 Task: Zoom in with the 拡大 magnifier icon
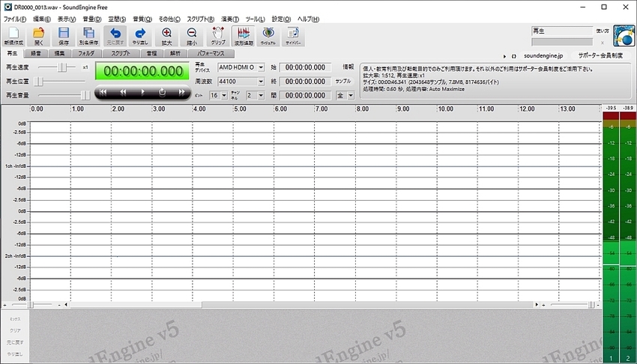tap(166, 36)
